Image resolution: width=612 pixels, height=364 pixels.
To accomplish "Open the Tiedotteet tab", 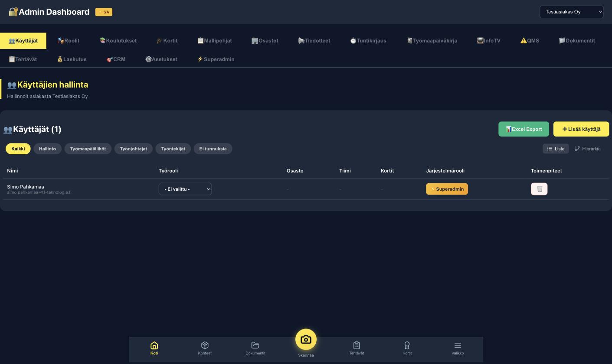I will point(314,41).
